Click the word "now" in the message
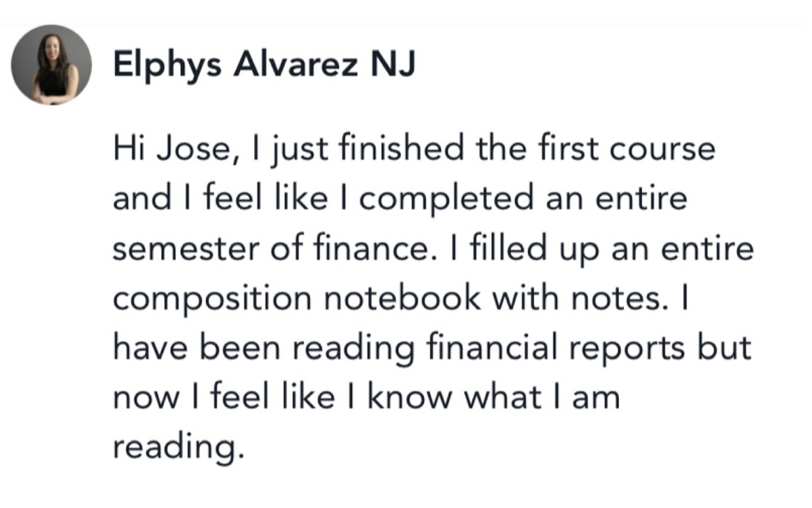 [x=142, y=397]
